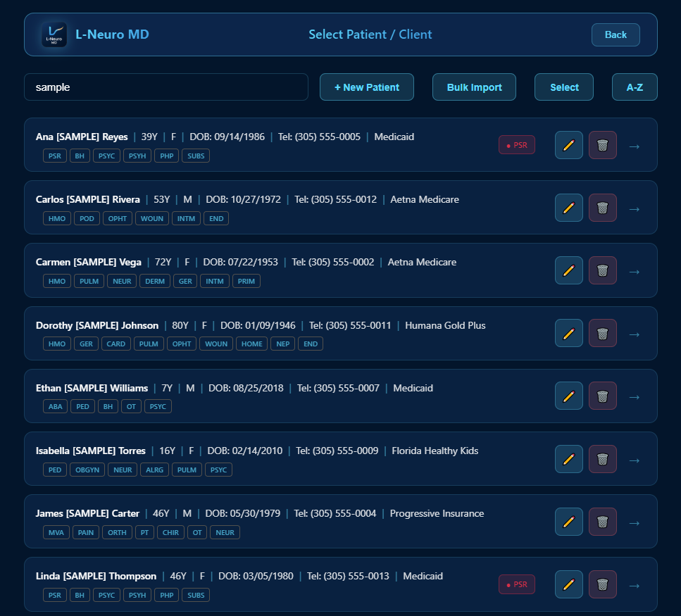Image resolution: width=681 pixels, height=616 pixels.
Task: Click the Select mode button
Action: coord(563,87)
